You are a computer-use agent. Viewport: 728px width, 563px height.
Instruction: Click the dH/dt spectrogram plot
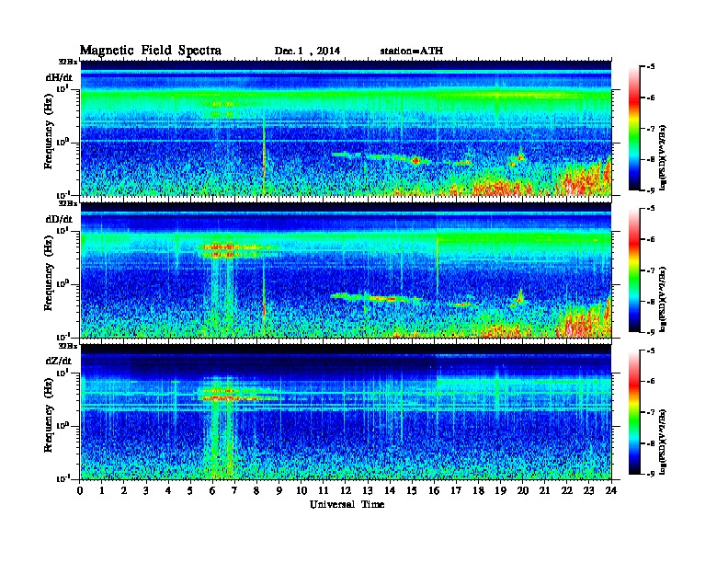(346, 128)
